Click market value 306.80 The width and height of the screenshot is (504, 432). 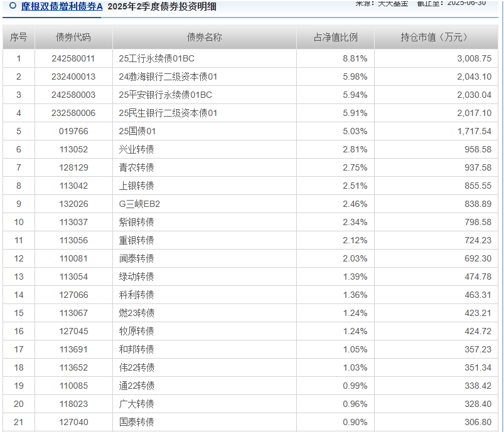coord(478,422)
